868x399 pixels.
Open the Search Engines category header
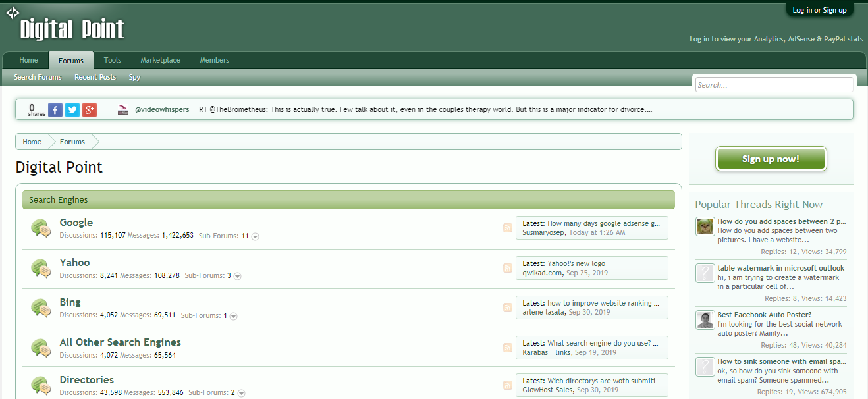point(59,199)
